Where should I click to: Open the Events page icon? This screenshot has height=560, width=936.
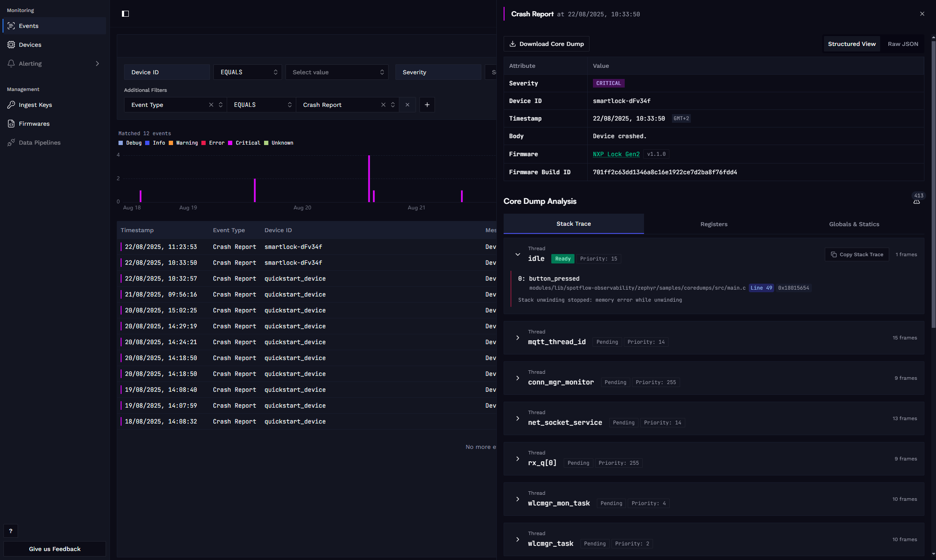(11, 26)
